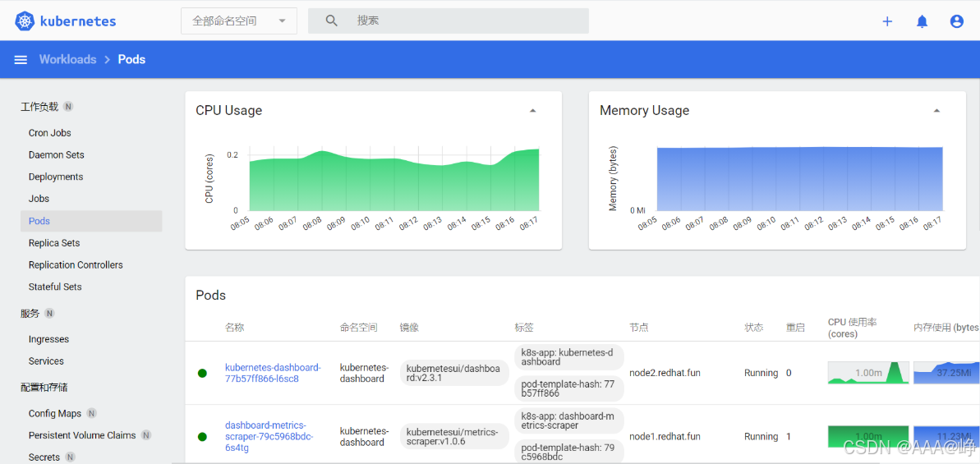Open the dashboard-metrics-scraper-79c5968bdc-6s4tg pod link
Image resolution: width=980 pixels, height=464 pixels.
point(269,437)
